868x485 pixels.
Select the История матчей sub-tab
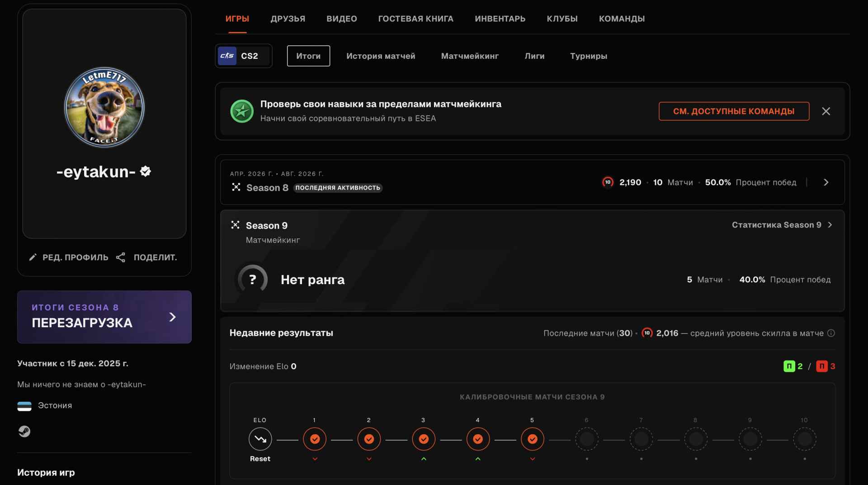click(381, 56)
